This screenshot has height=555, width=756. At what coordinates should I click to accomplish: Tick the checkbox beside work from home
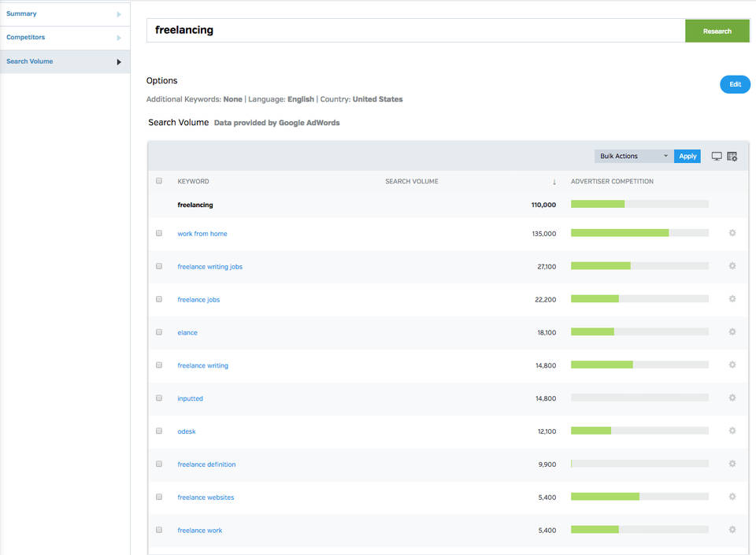(x=159, y=233)
